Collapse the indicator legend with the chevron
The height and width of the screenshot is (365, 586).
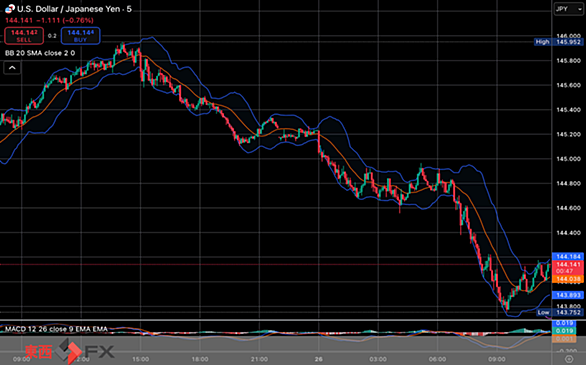pos(12,68)
